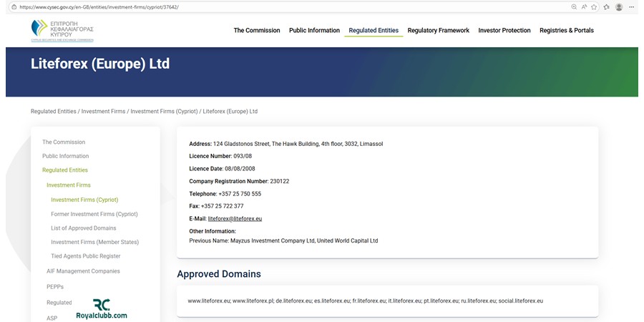Click the CySEC logo in header
This screenshot has width=644, height=322.
coord(62,31)
